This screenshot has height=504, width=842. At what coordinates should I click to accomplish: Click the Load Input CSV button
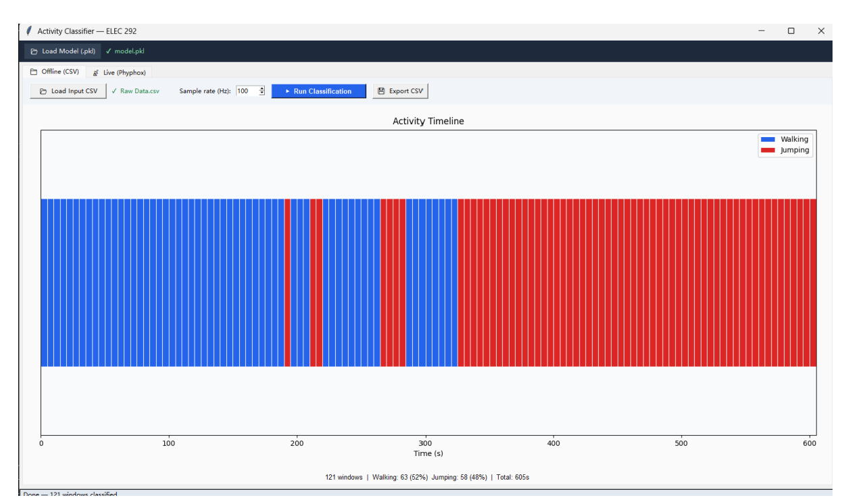(68, 91)
